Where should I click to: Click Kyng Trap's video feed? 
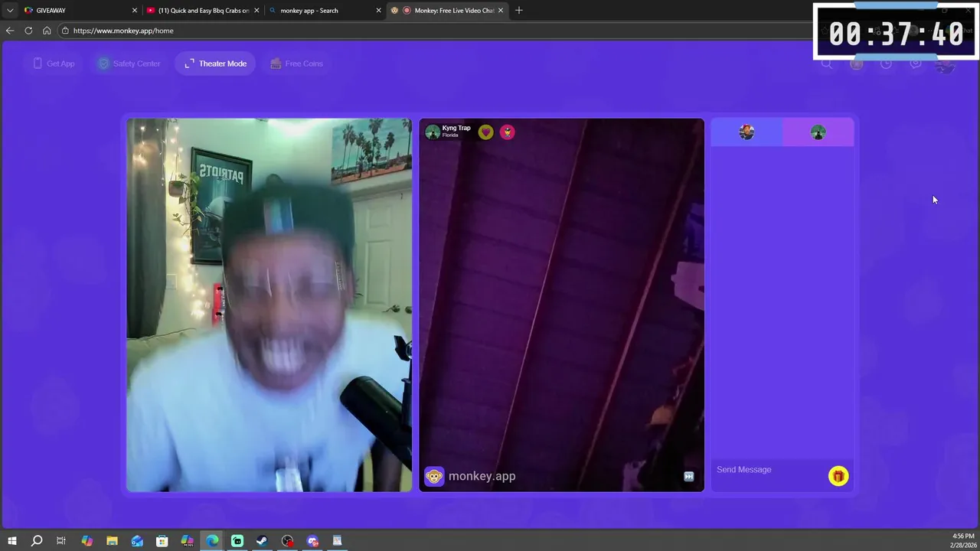pos(561,305)
